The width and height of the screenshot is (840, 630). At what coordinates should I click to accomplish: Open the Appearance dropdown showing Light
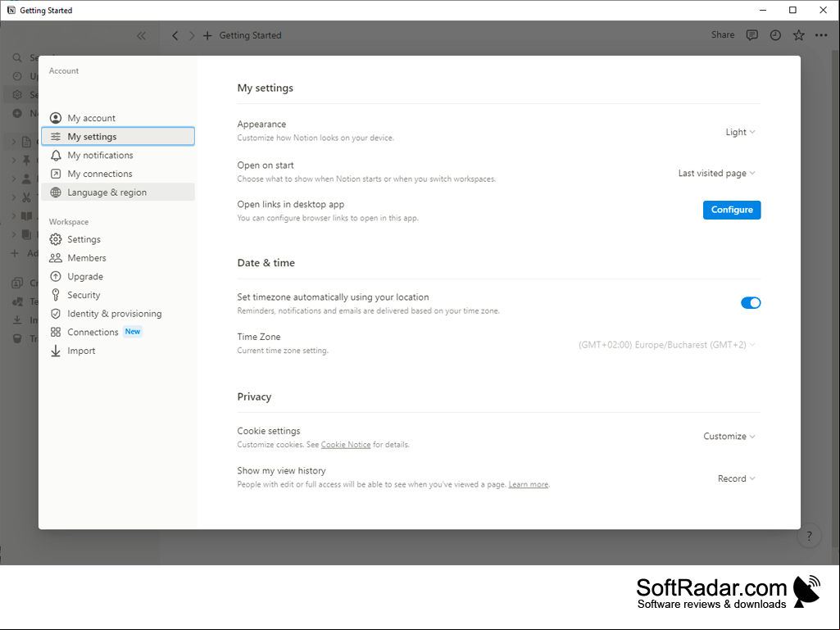point(740,133)
